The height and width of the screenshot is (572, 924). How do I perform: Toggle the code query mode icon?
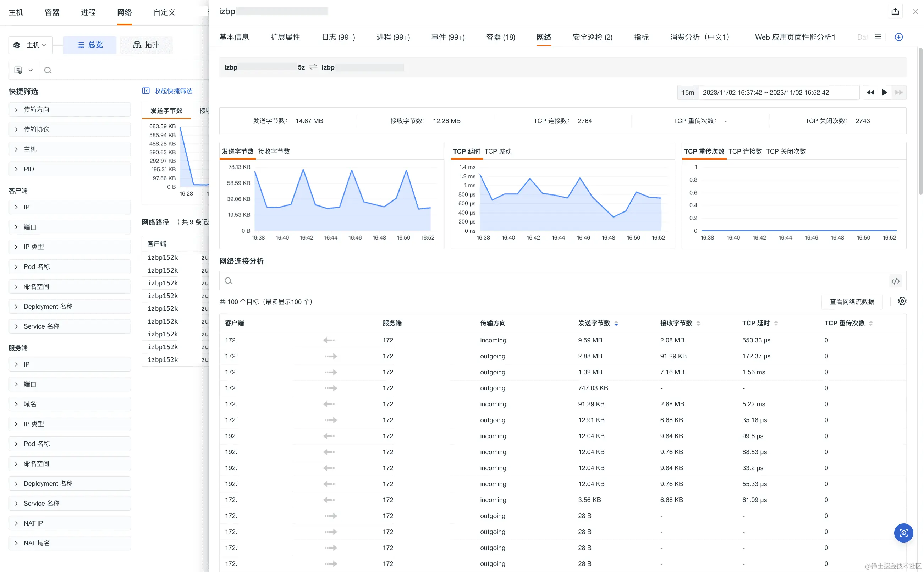tap(895, 281)
